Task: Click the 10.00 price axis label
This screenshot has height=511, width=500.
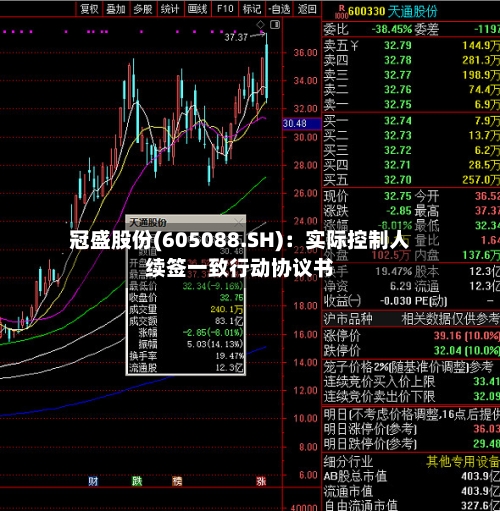Action: point(305,419)
